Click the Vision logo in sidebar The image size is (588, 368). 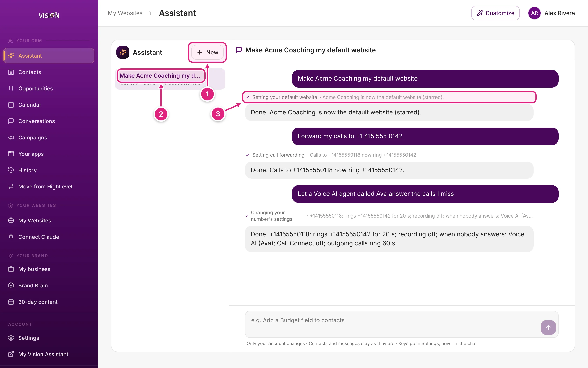pos(49,15)
